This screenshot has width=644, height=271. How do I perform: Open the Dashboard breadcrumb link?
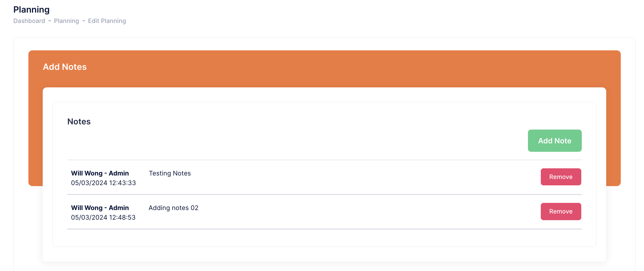tap(29, 21)
